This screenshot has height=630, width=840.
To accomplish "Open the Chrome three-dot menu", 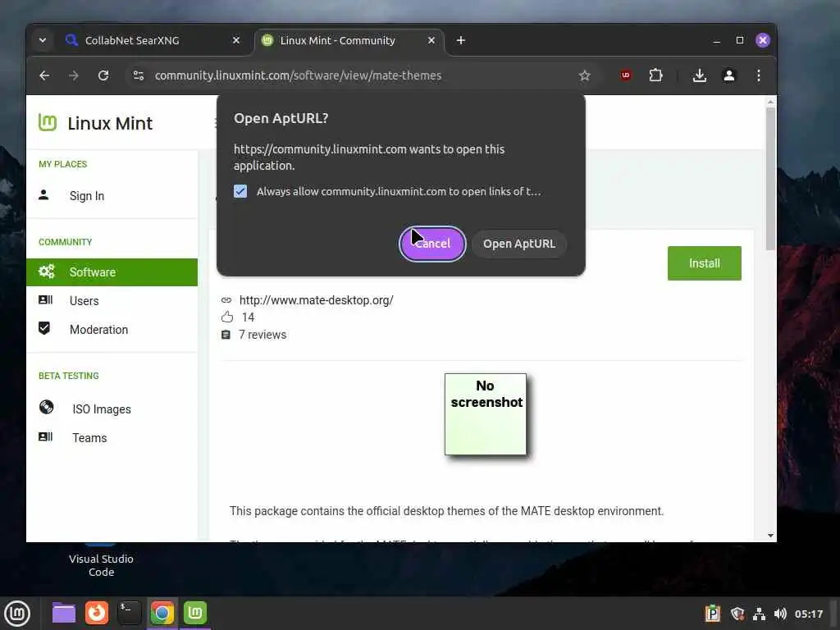I will coord(759,75).
